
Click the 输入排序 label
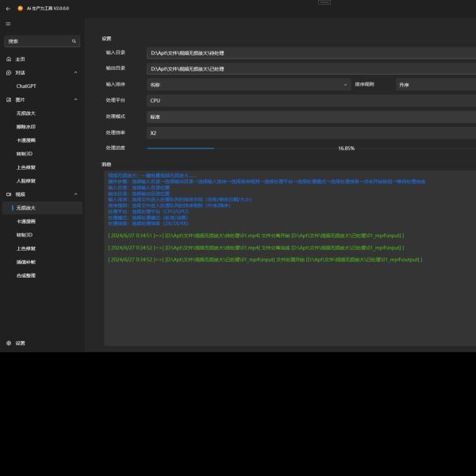[115, 84]
